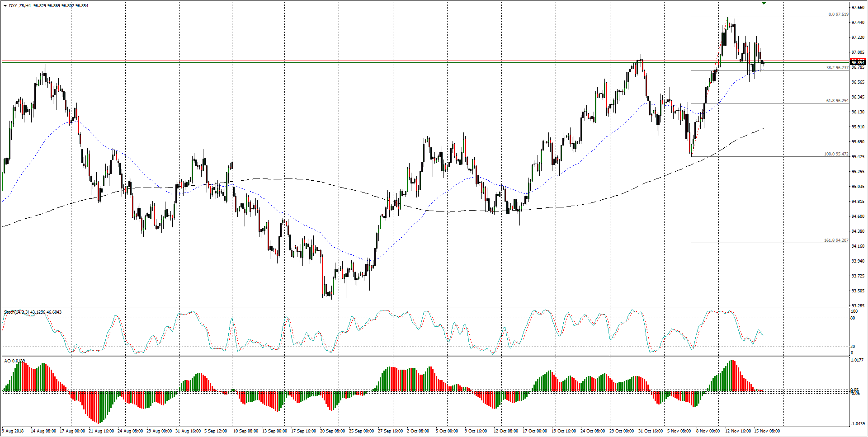Click the 80 level on Stochastic scale
The width and height of the screenshot is (868, 437).
pos(853,318)
